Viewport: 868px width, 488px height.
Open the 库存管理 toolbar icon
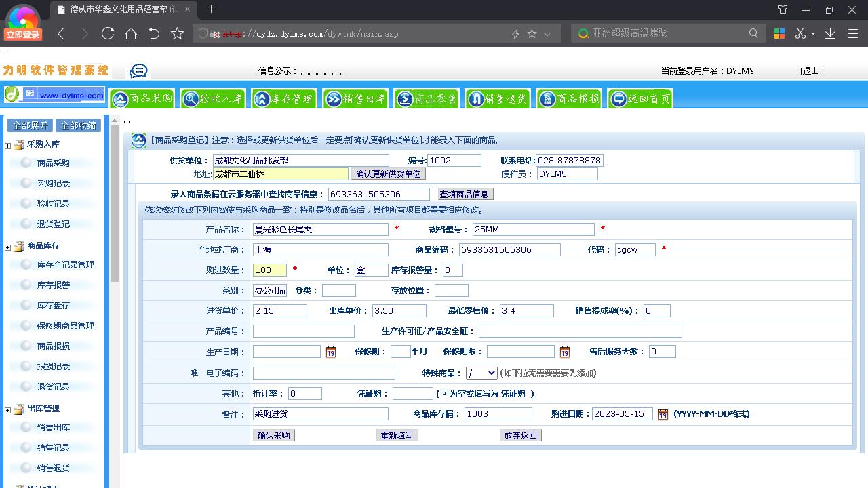pos(284,98)
